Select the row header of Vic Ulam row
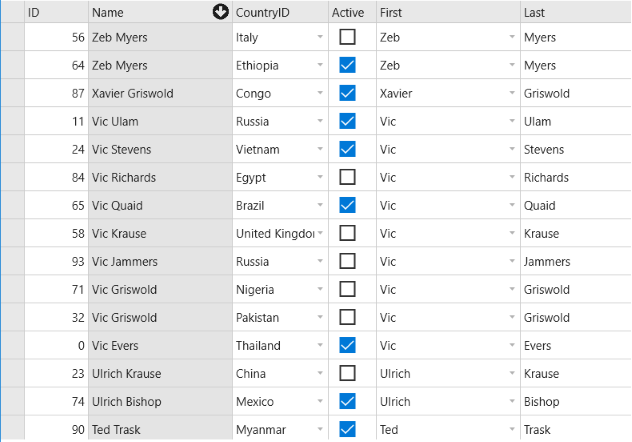The height and width of the screenshot is (442, 632). pos(12,121)
